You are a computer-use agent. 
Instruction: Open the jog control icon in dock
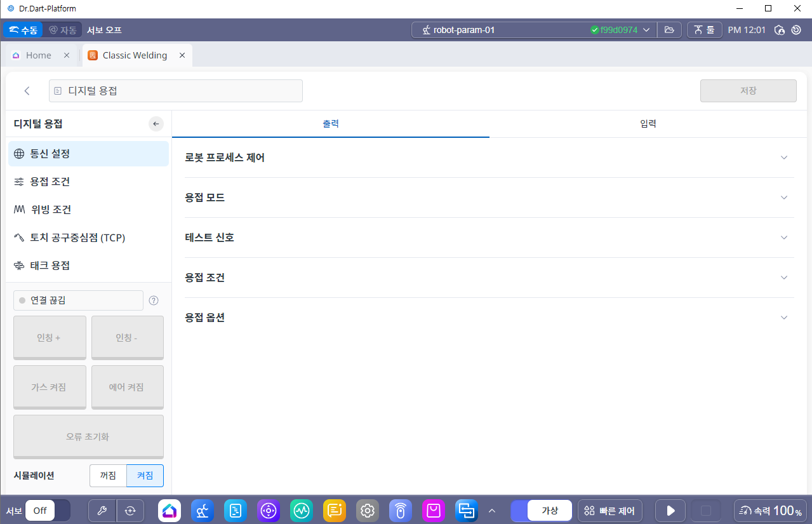coord(269,510)
